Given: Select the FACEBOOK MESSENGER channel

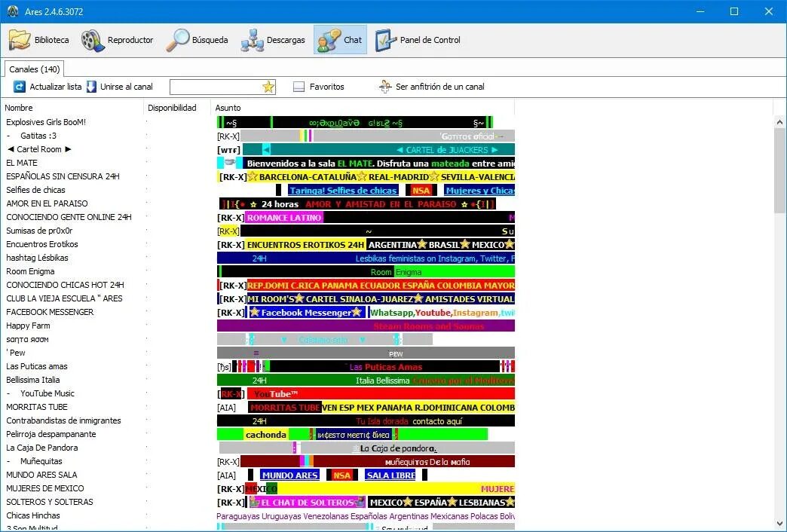Looking at the screenshot, I should coord(50,312).
